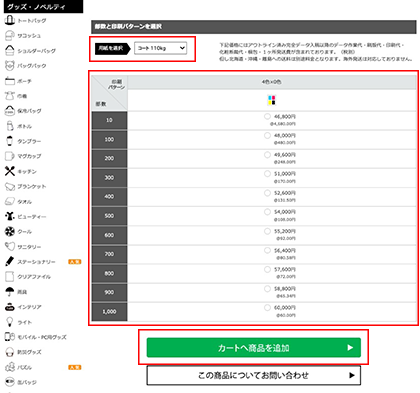The width and height of the screenshot is (420, 393).
Task: Open the cooler bag category icon
Action: coord(10,111)
